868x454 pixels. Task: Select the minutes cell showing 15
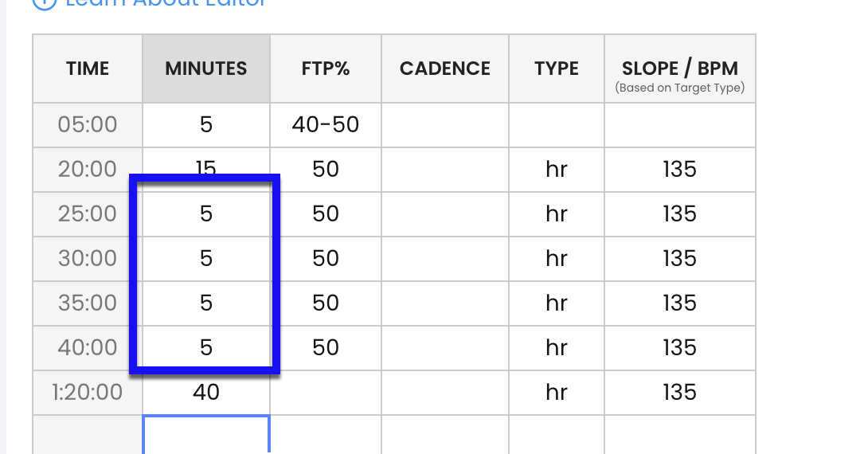click(x=206, y=170)
